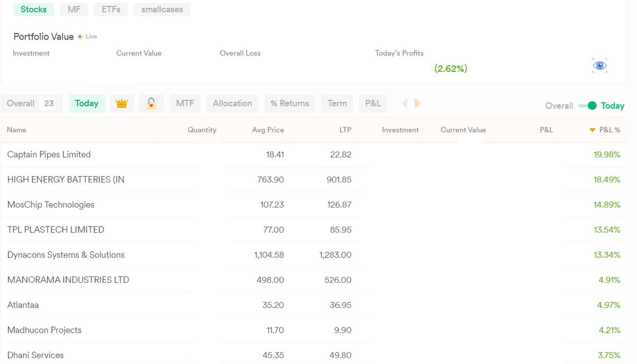Click LTP 1,283.00 cell
Screen dimensions: 637x364
point(335,255)
